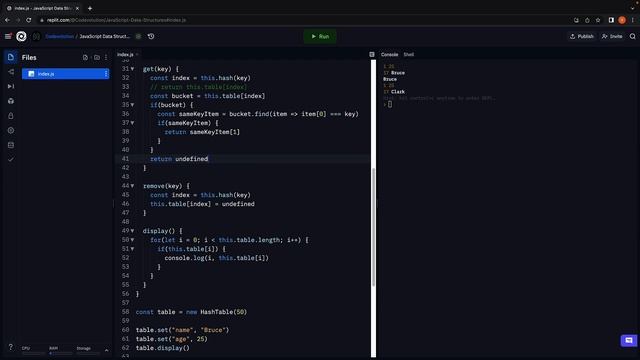Collapse if(sameKeyItem) fold arrow on line 37
This screenshot has width=640, height=360.
pyautogui.click(x=132, y=123)
